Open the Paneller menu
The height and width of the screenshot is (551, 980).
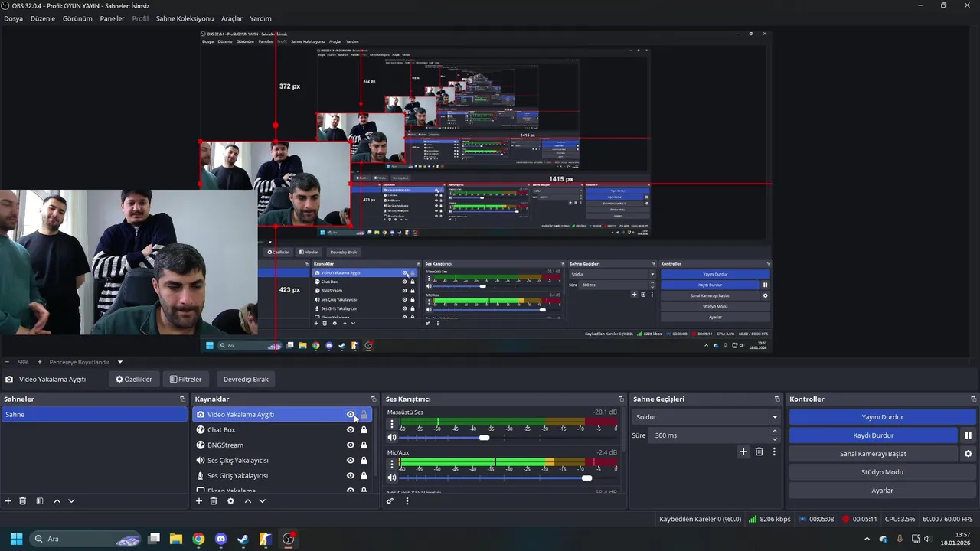click(112, 18)
